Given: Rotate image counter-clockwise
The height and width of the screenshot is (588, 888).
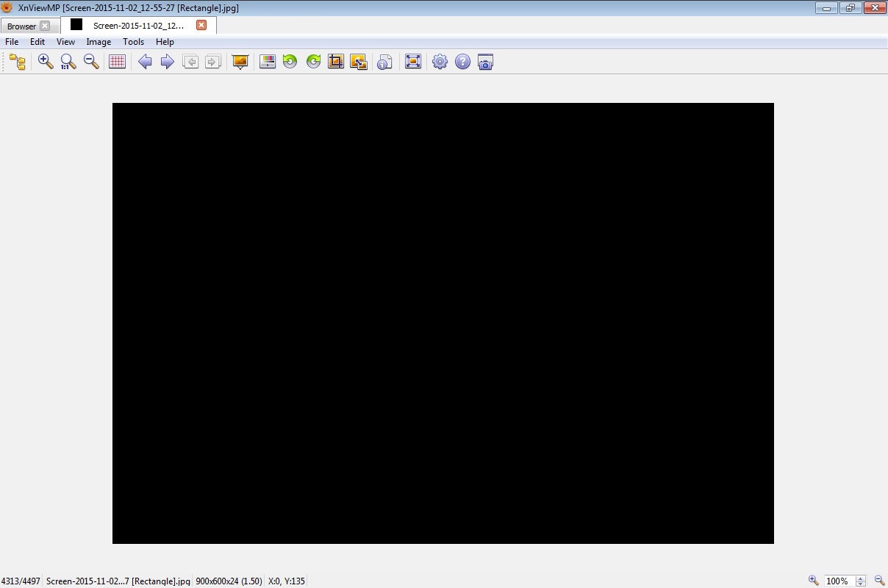Looking at the screenshot, I should (x=290, y=62).
